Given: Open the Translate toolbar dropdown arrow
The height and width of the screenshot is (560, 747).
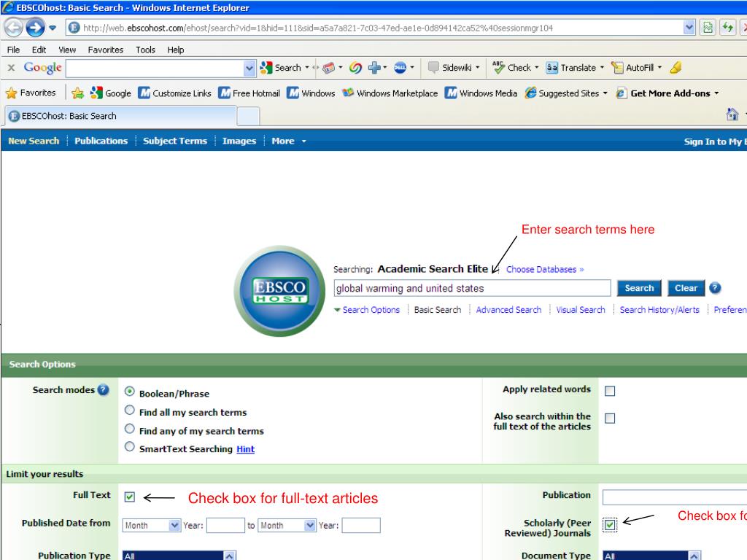Looking at the screenshot, I should coord(602,68).
